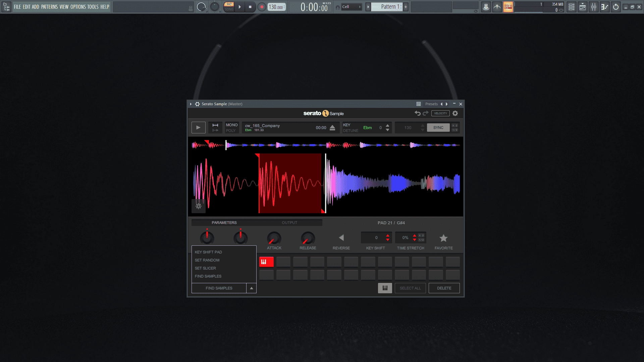Open the OPTIONS menu
This screenshot has width=644, height=362.
tap(78, 7)
